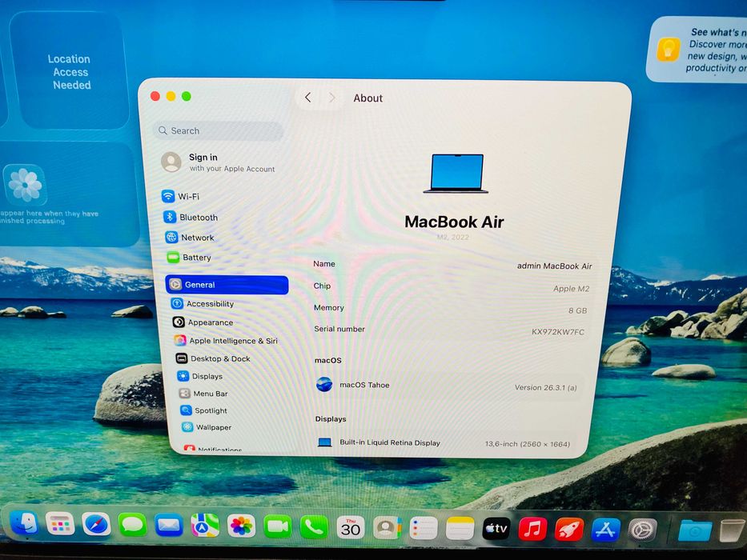Screen dimensions: 747x560
Task: Click the MacBook Air laptop image
Action: coord(456,174)
